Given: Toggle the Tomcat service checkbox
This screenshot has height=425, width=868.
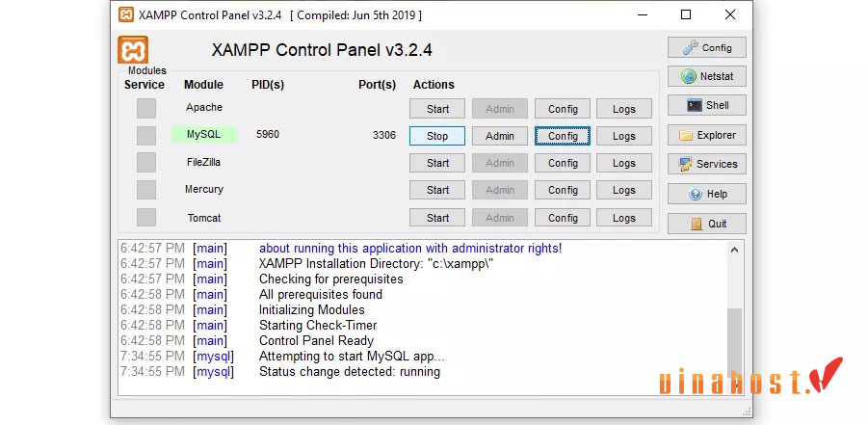Looking at the screenshot, I should [146, 217].
